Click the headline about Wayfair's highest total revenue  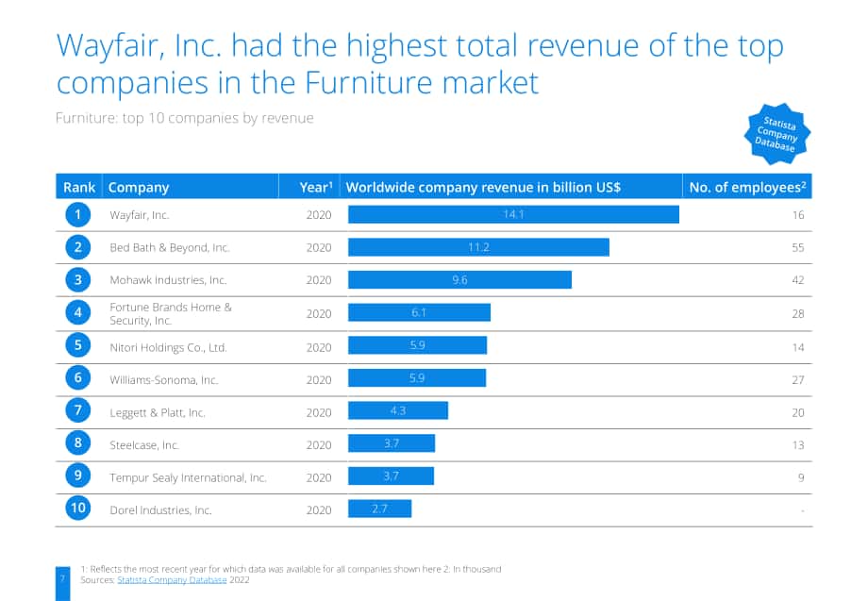tap(420, 64)
